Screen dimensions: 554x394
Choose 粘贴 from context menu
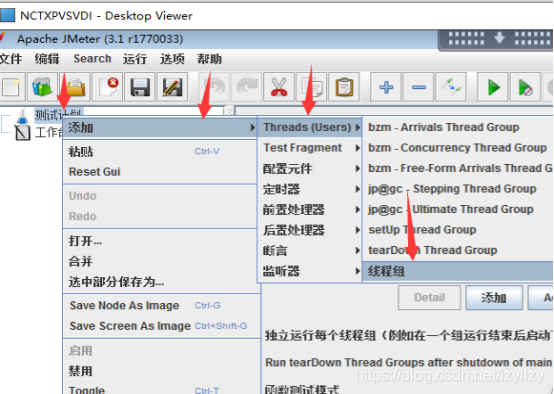click(x=160, y=152)
